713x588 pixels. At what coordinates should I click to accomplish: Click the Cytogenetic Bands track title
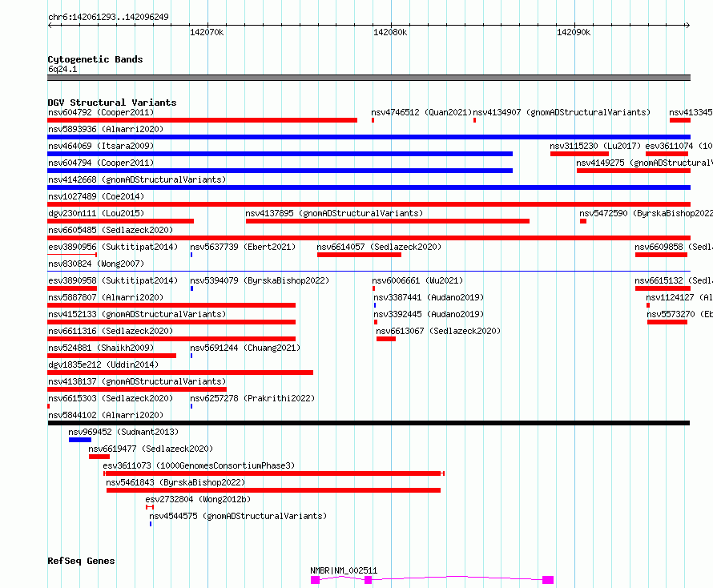[x=95, y=59]
